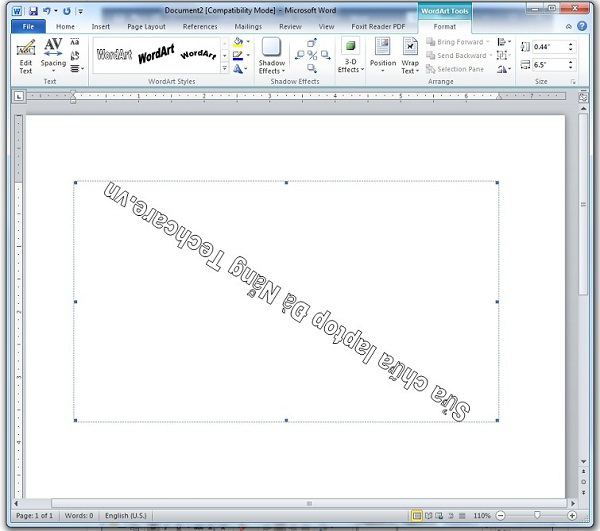600x531 pixels.
Task: Toggle WordArt Even Height (Aa) icon
Action: [x=75, y=42]
